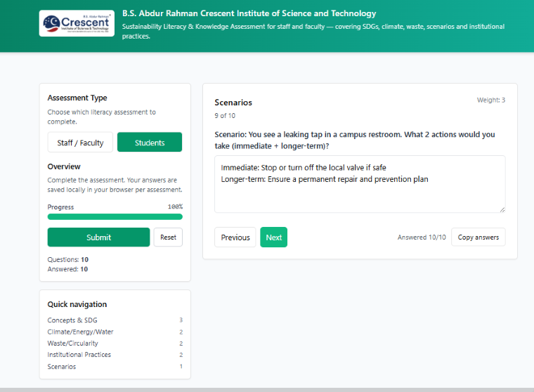Submit the completed assessment
534x392 pixels.
98,237
